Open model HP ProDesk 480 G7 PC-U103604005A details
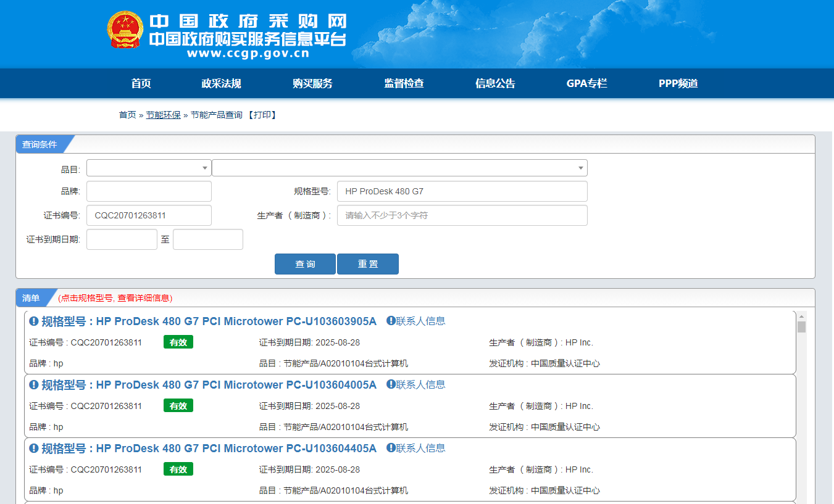Screen dimensions: 834x504 pyautogui.click(x=209, y=384)
